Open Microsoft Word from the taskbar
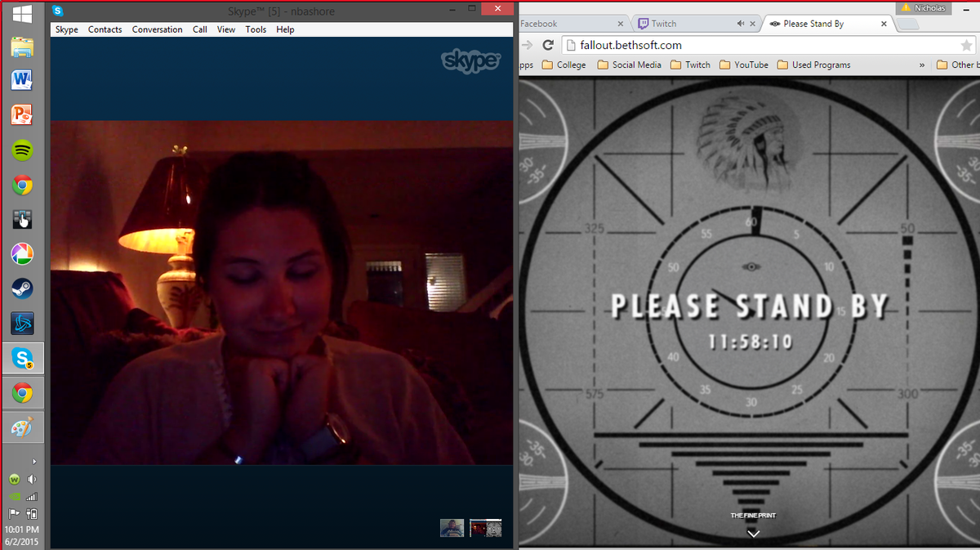 point(22,80)
